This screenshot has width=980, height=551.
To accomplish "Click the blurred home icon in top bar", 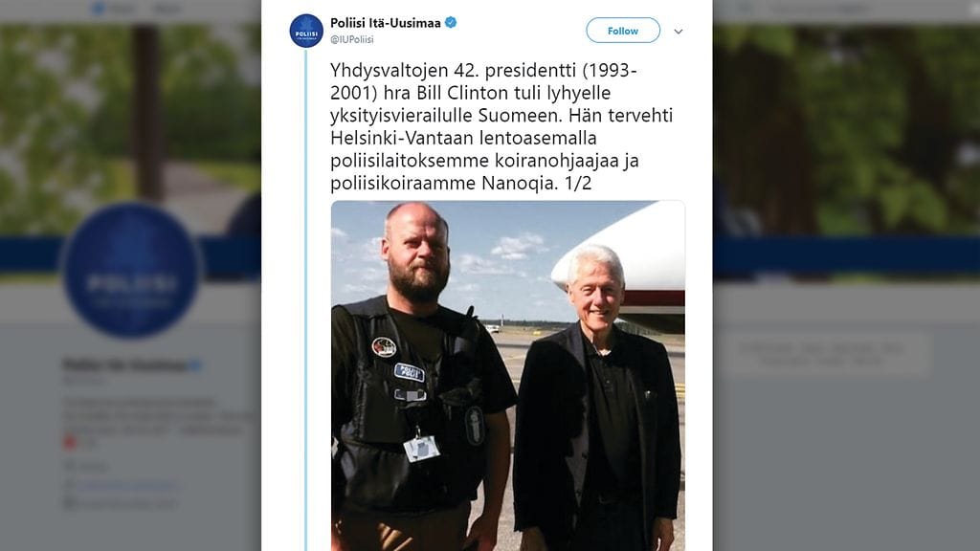I will [x=99, y=9].
